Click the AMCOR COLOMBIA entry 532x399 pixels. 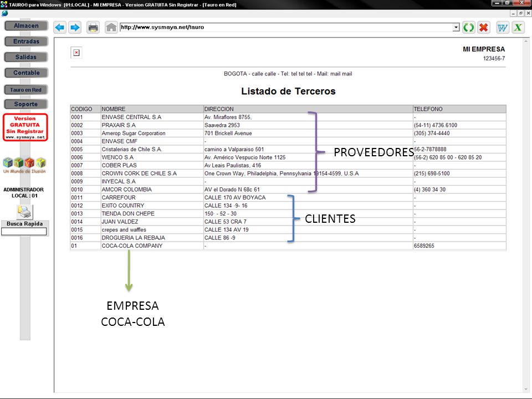(x=126, y=190)
